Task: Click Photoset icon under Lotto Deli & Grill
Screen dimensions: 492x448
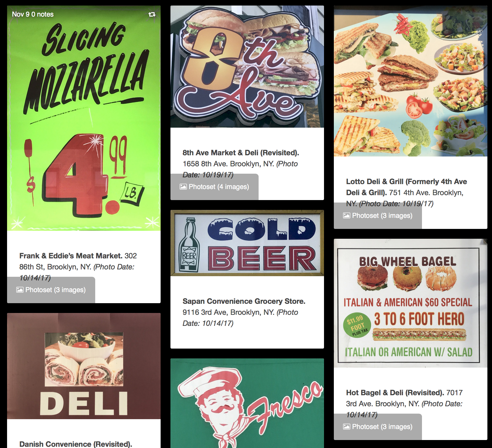Action: point(347,215)
